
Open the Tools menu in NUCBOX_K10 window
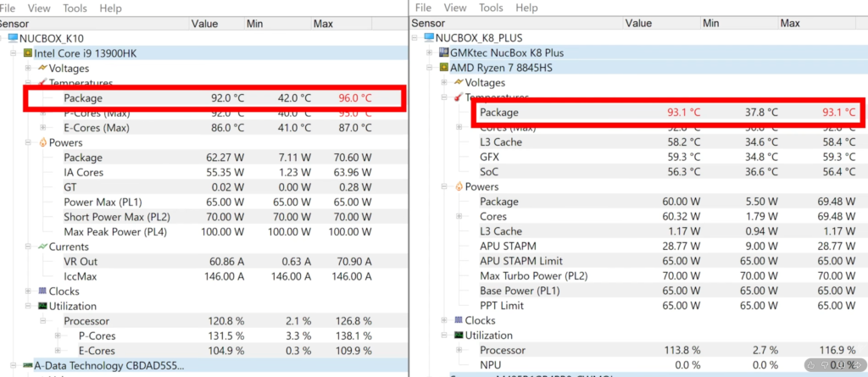[75, 8]
